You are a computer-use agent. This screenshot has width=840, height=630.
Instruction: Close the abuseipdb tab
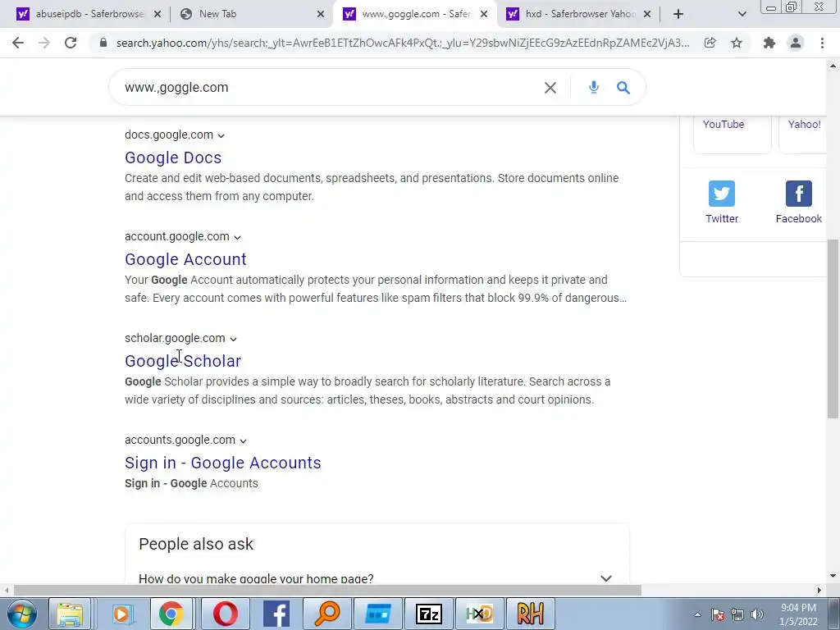(x=157, y=14)
